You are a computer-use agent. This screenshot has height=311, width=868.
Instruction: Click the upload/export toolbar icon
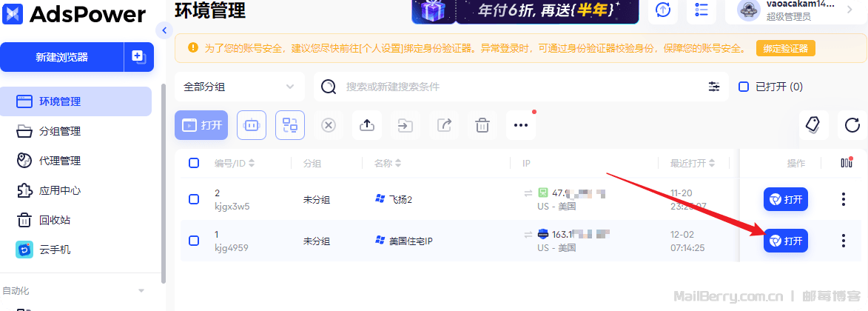(x=367, y=125)
